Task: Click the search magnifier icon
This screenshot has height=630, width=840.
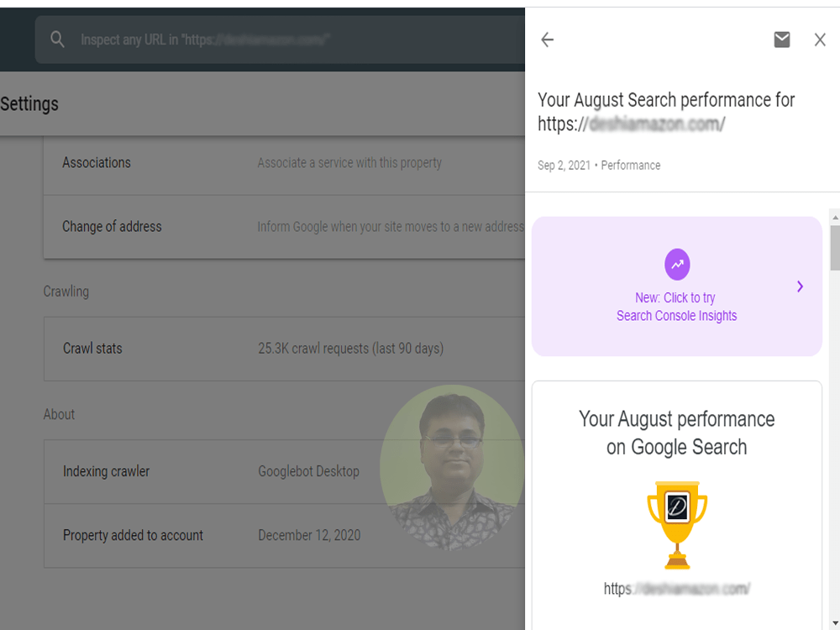Action: [x=57, y=39]
